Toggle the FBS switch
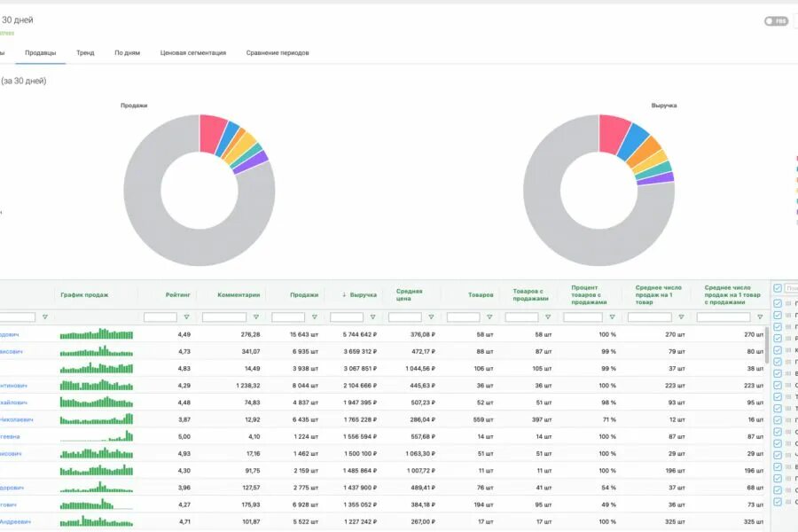The image size is (798, 532). 776,21
